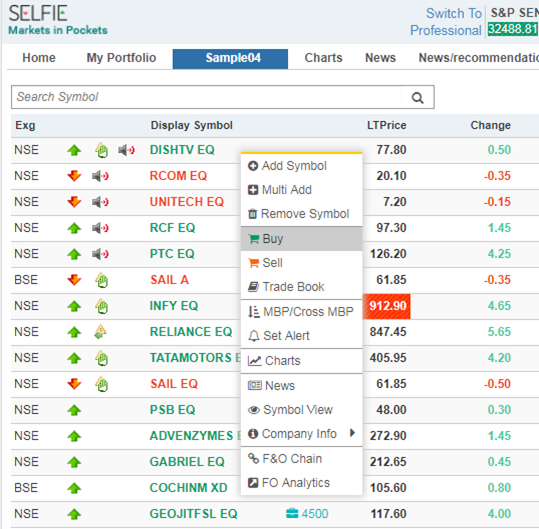
Task: Click the Change column header
Action: point(491,125)
